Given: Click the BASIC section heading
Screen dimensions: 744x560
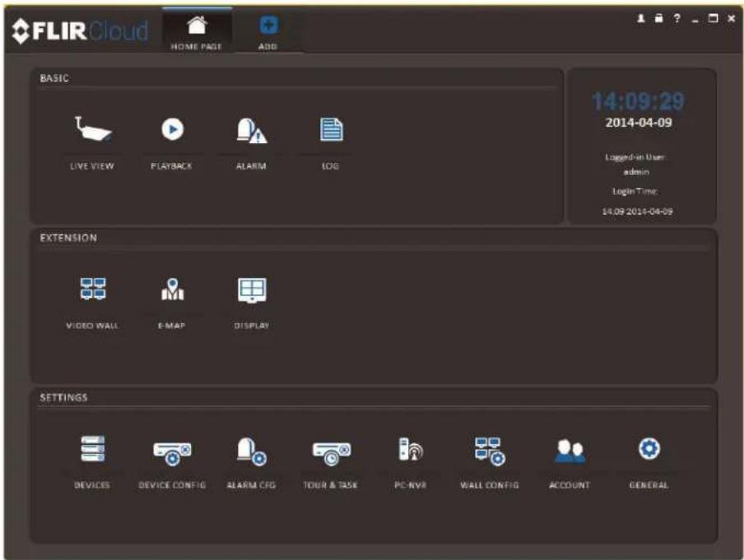Looking at the screenshot, I should pyautogui.click(x=54, y=78).
